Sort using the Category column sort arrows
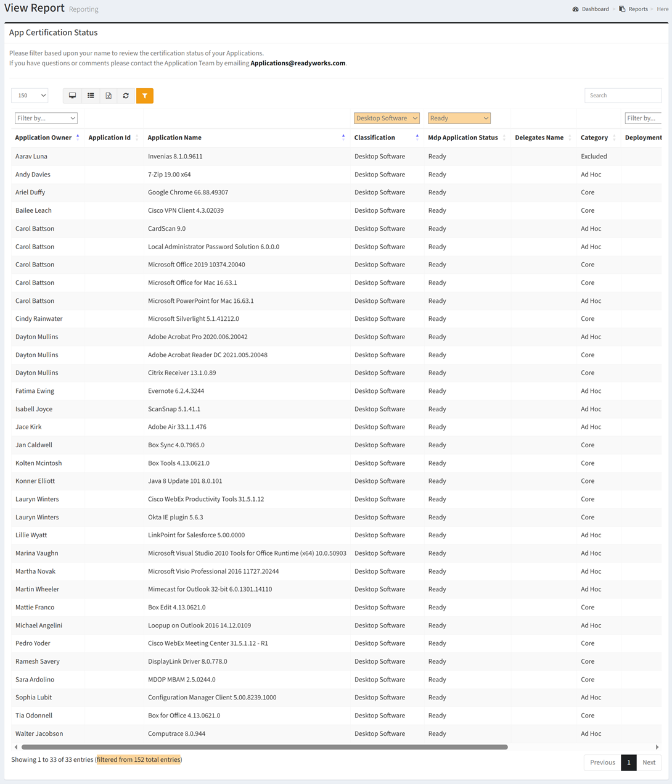This screenshot has width=672, height=784. click(x=614, y=138)
